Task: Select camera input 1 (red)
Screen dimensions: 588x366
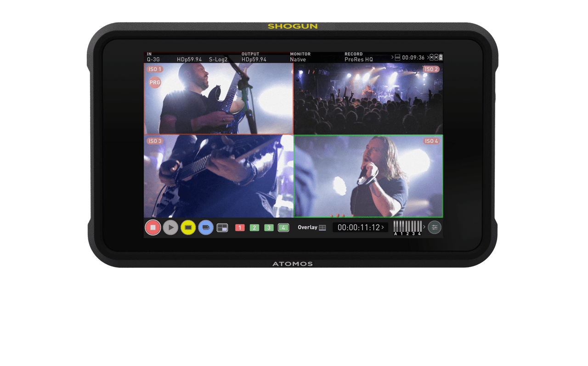Action: pyautogui.click(x=240, y=228)
